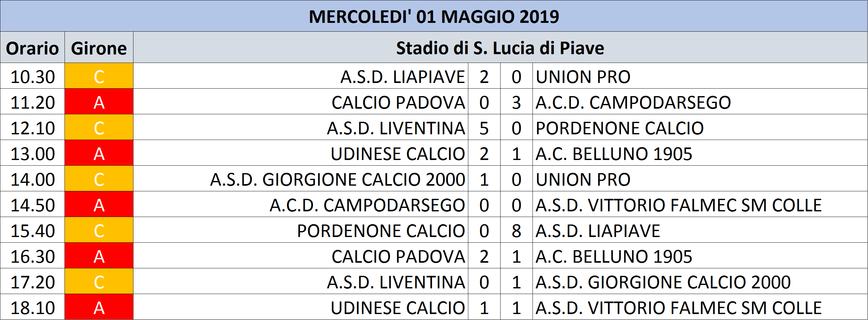Select the Girone column header
The width and height of the screenshot is (868, 320).
[x=99, y=48]
